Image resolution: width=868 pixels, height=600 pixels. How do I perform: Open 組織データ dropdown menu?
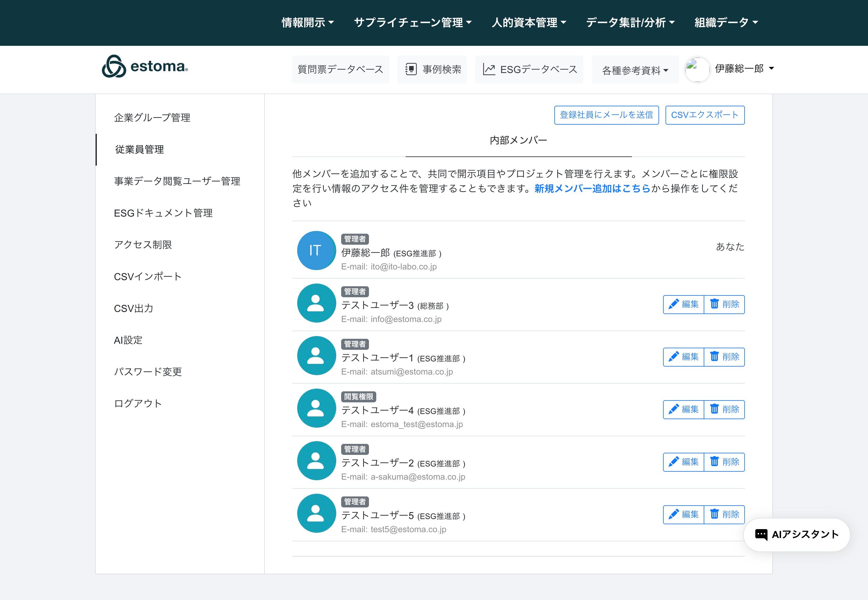click(x=726, y=23)
